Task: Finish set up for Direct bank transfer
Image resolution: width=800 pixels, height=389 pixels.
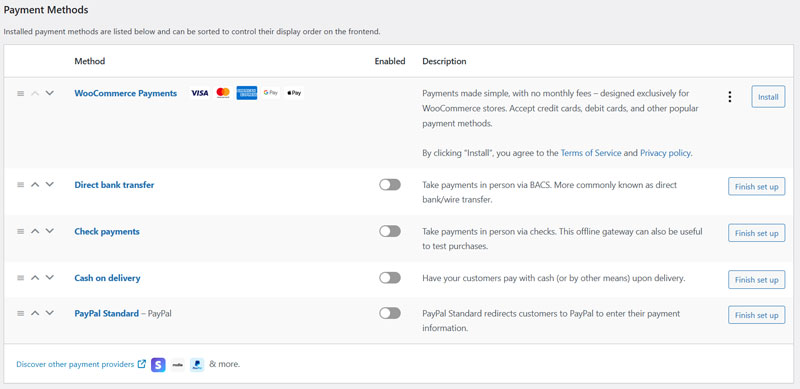Action: coord(756,186)
